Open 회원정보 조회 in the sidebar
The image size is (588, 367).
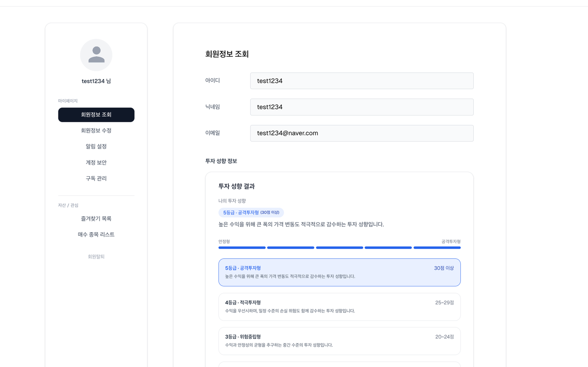coord(96,115)
